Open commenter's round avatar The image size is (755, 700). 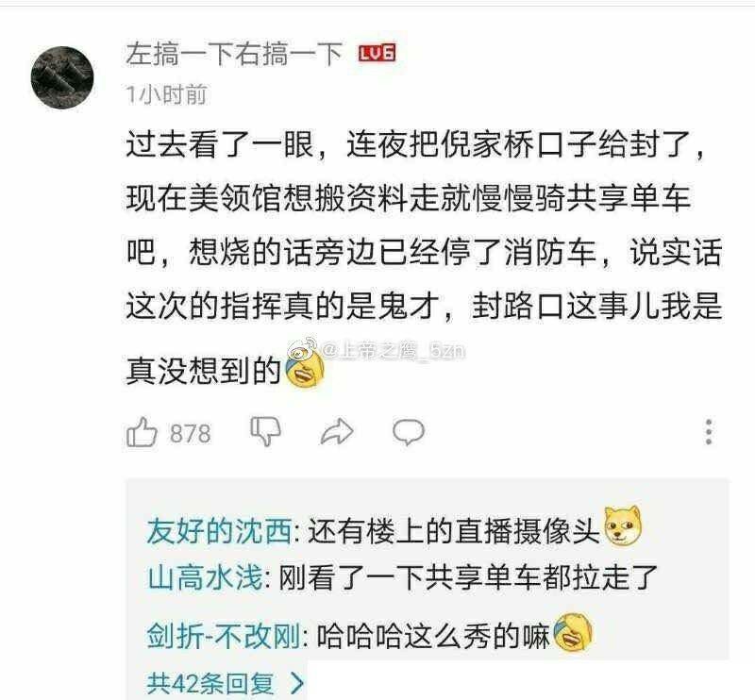pyautogui.click(x=62, y=77)
